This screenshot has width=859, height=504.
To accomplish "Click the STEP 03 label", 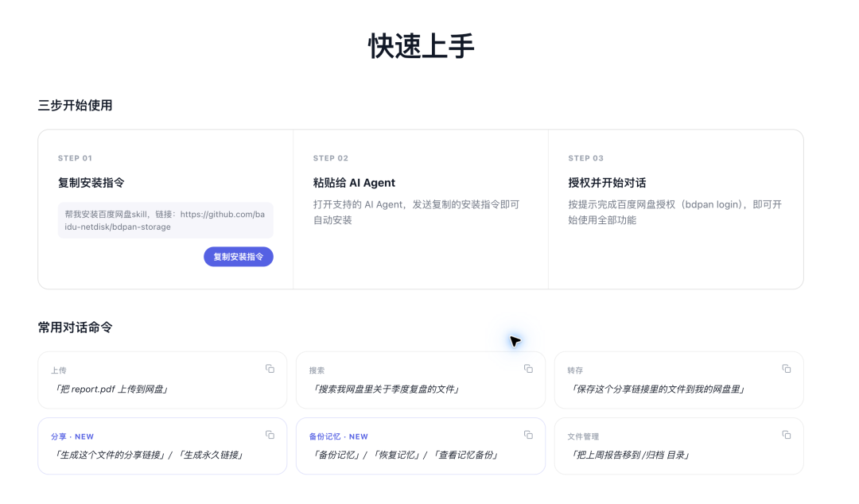I will pos(585,157).
